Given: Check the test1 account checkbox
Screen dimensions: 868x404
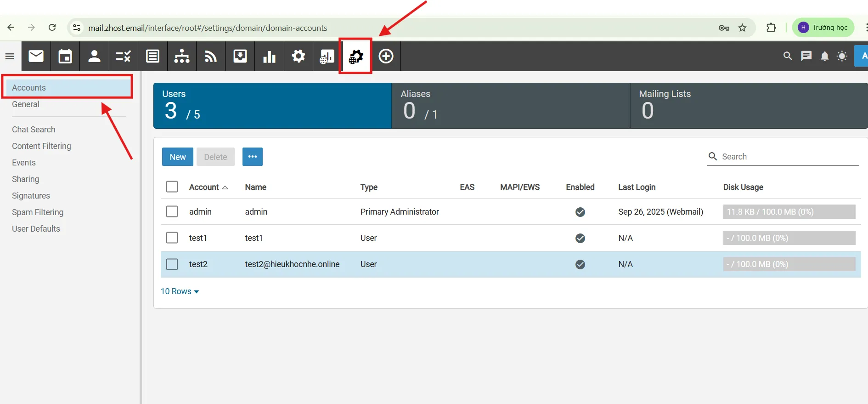Looking at the screenshot, I should point(172,238).
